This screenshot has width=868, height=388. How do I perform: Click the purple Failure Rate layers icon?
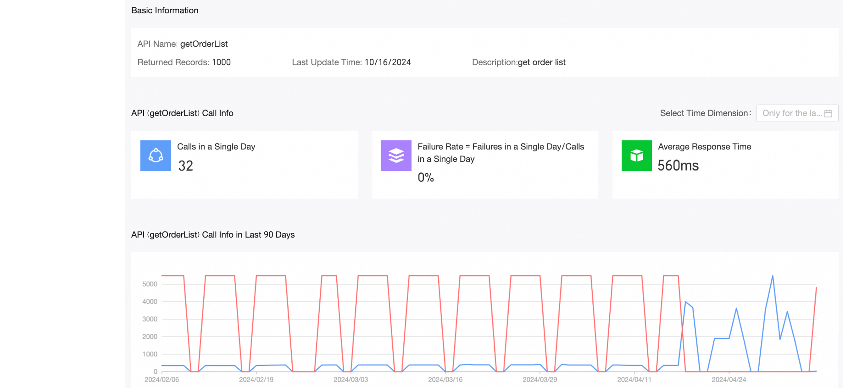pyautogui.click(x=396, y=155)
